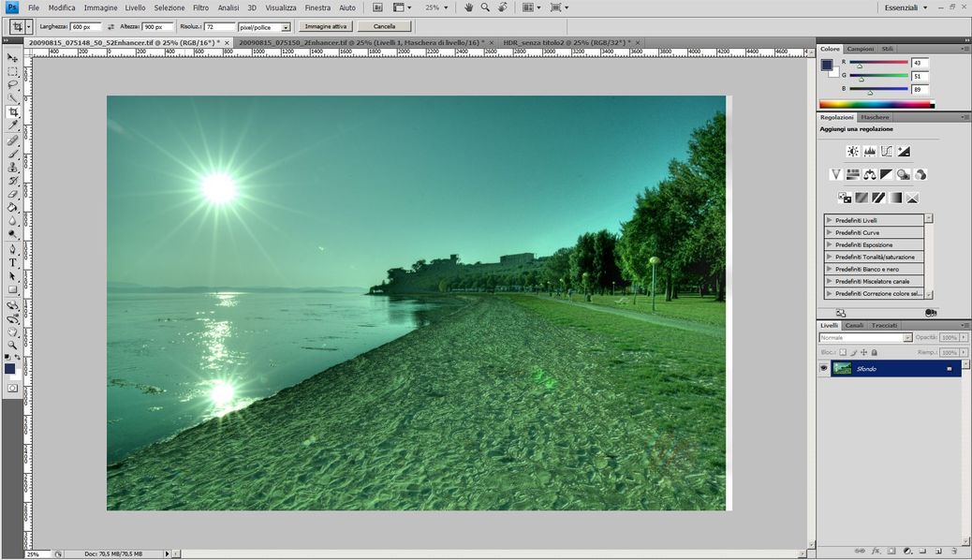
Task: Click the add layer style fx icon
Action: [x=876, y=552]
